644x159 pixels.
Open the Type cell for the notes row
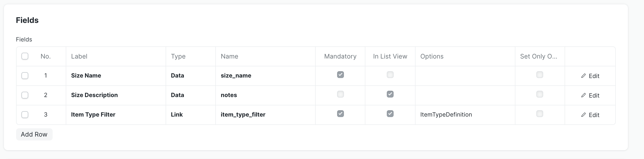coord(190,95)
